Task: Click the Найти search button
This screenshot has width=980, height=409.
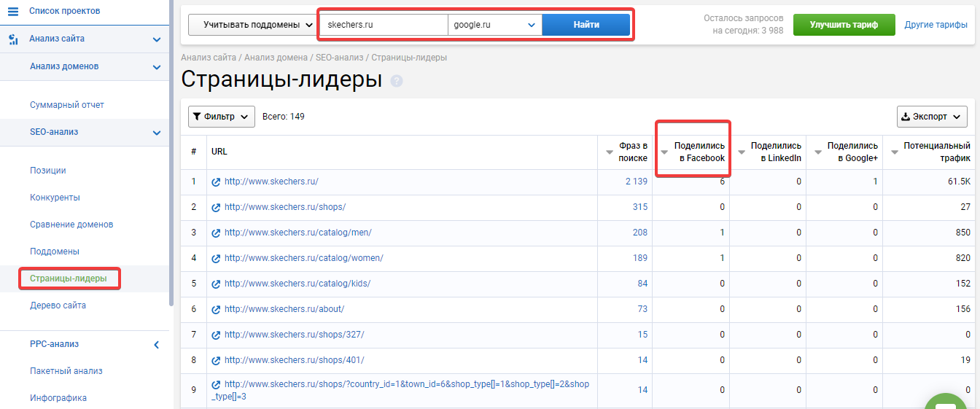Action: 586,25
